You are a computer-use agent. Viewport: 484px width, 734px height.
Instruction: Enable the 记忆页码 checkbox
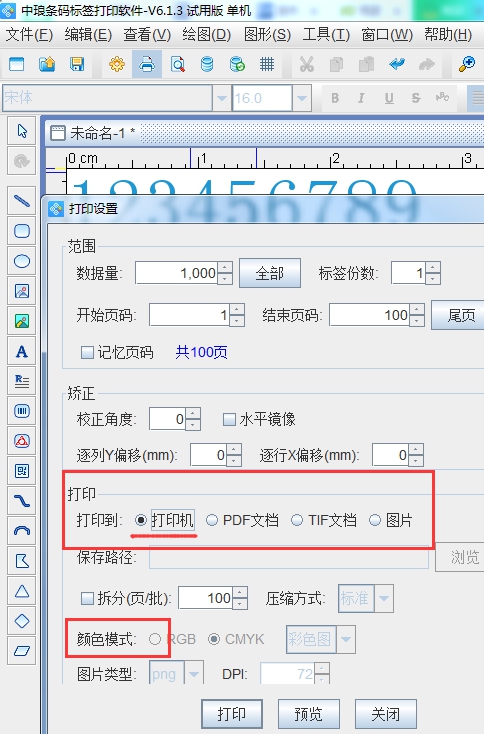coord(87,352)
